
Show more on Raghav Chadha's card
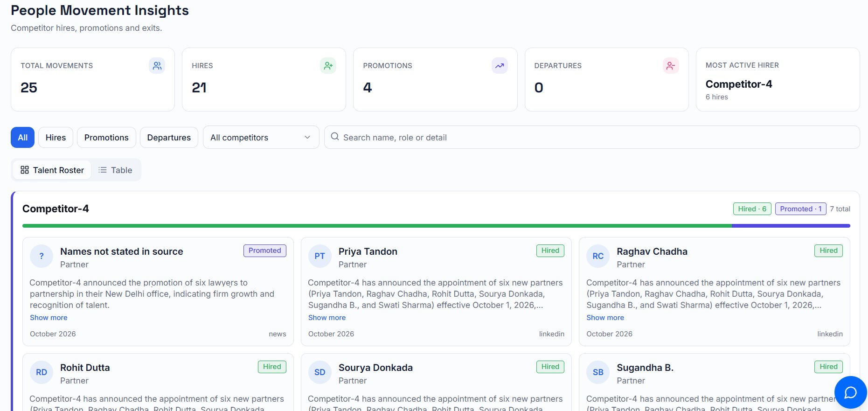coord(605,318)
